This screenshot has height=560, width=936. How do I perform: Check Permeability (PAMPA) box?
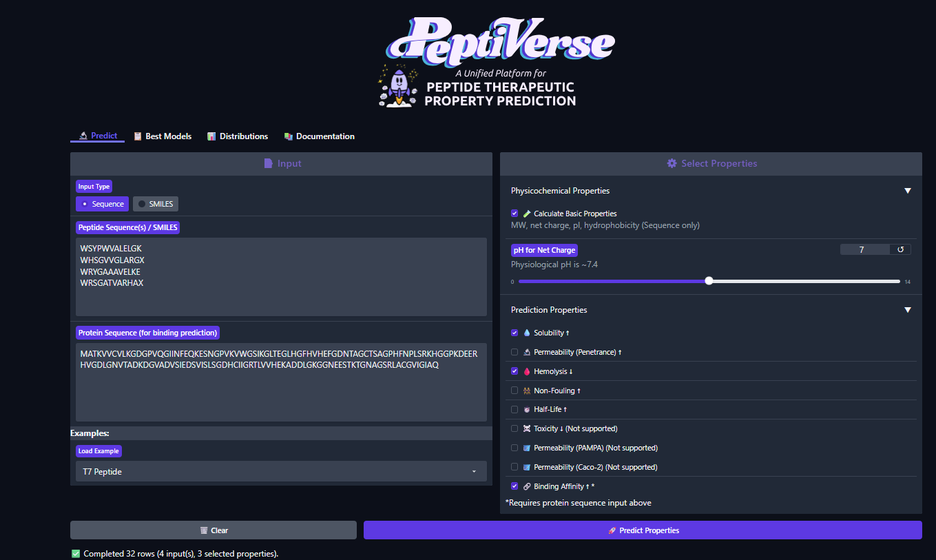(514, 448)
